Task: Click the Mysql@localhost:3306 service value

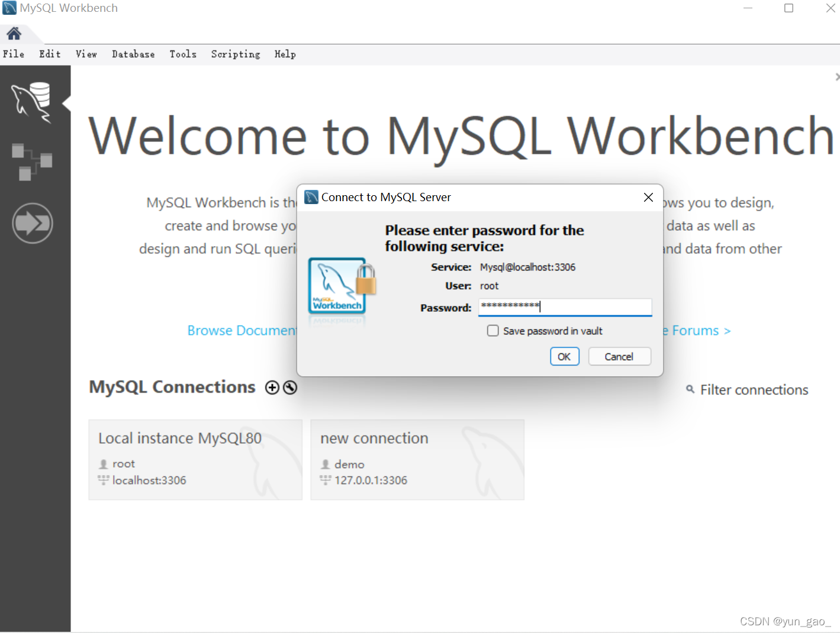Action: [x=527, y=267]
